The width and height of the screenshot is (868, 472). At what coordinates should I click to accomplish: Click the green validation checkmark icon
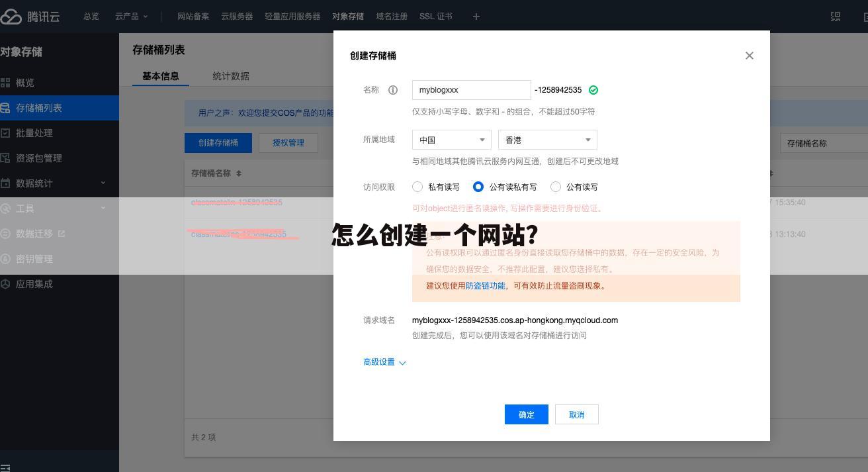click(x=593, y=90)
